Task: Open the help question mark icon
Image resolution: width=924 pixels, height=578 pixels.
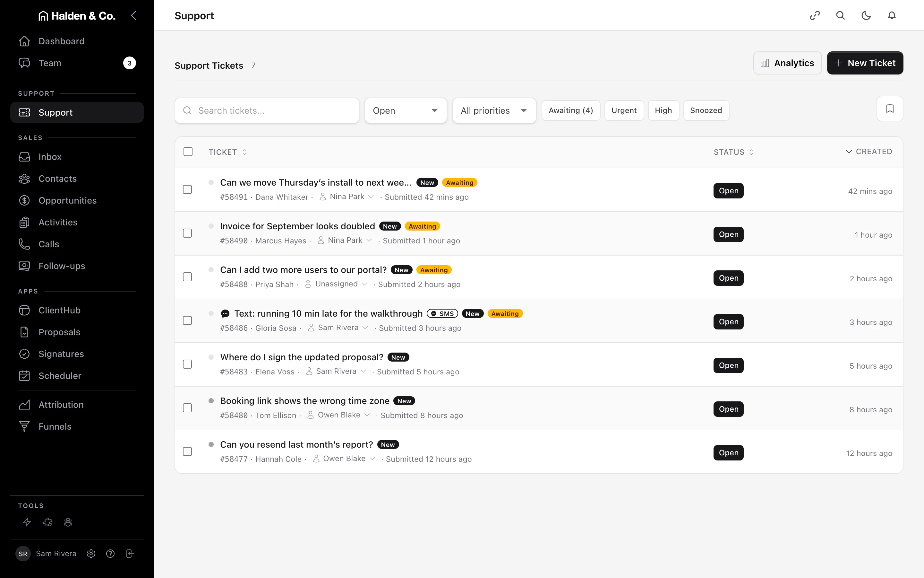Action: (110, 554)
